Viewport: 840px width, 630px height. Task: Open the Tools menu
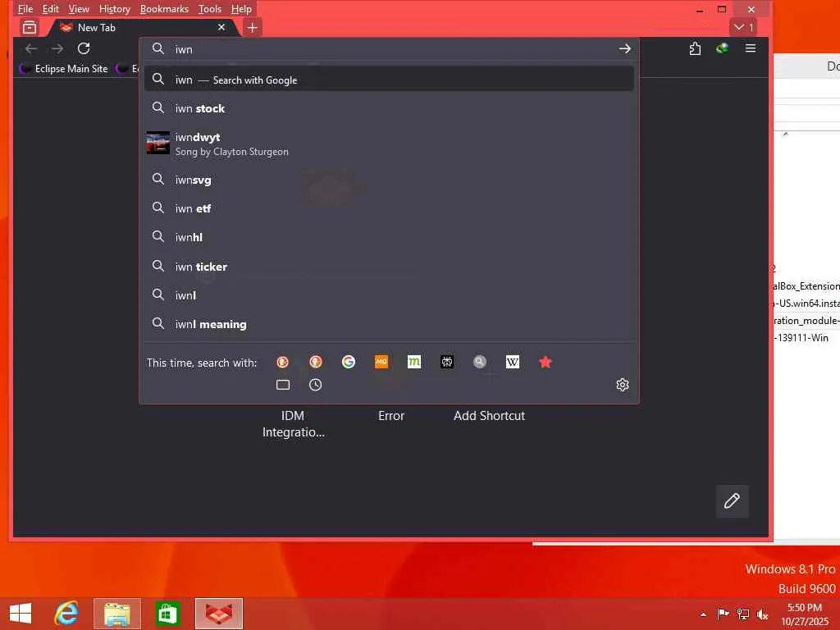209,9
